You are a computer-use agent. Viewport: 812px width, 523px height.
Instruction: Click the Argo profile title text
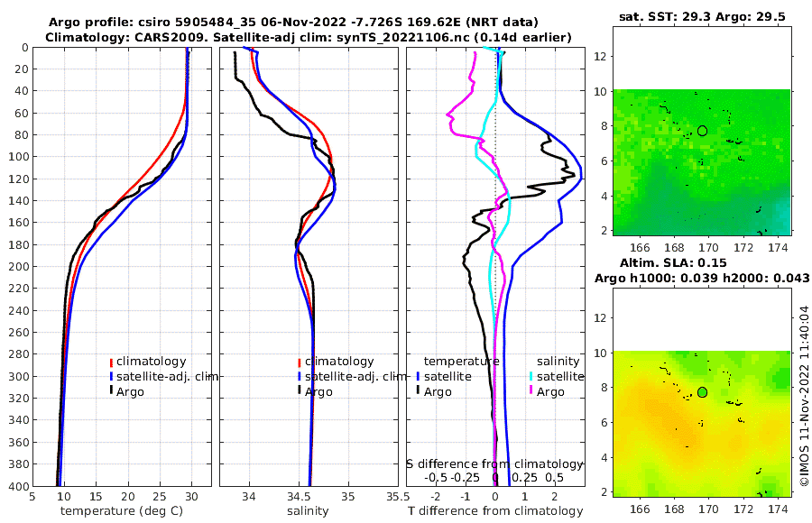point(293,23)
